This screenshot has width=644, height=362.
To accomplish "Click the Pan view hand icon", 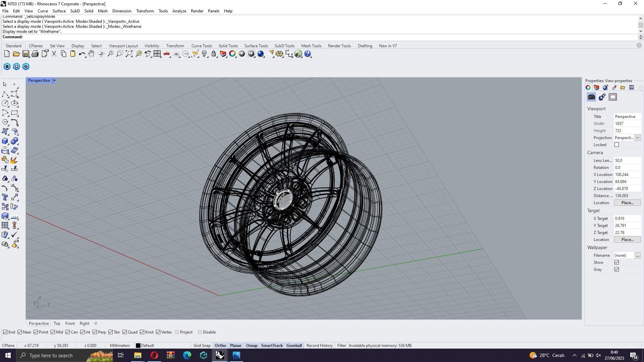I will point(91,54).
